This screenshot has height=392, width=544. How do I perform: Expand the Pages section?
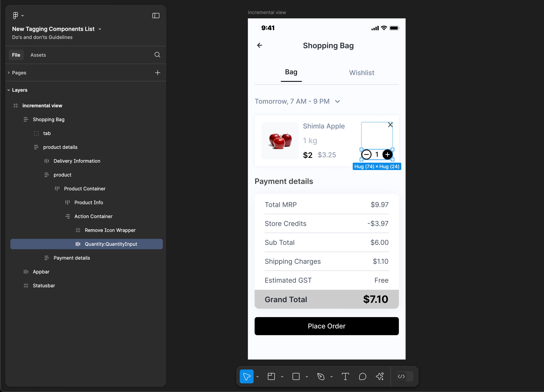(8, 72)
